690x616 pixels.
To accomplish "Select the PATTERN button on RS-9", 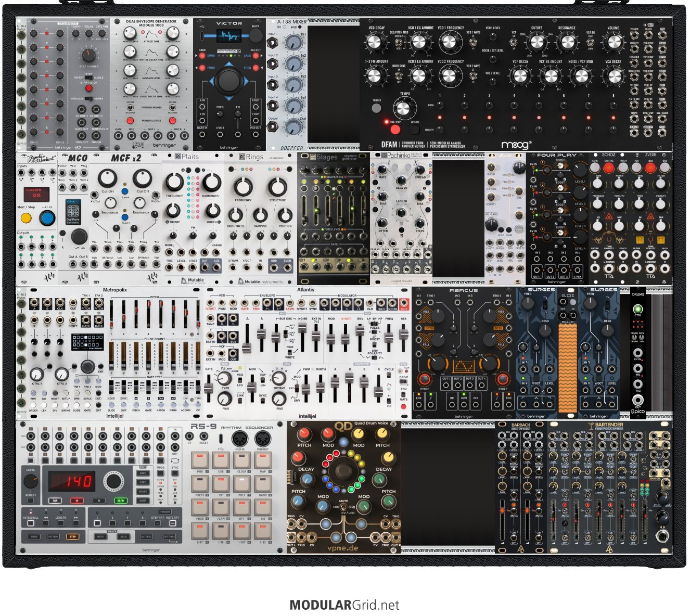I will point(53,536).
